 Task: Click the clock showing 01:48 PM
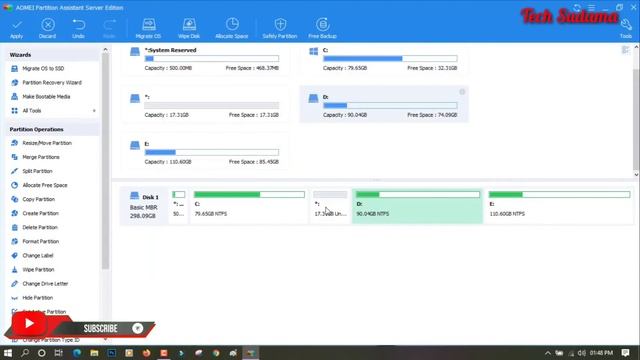pyautogui.click(x=601, y=353)
